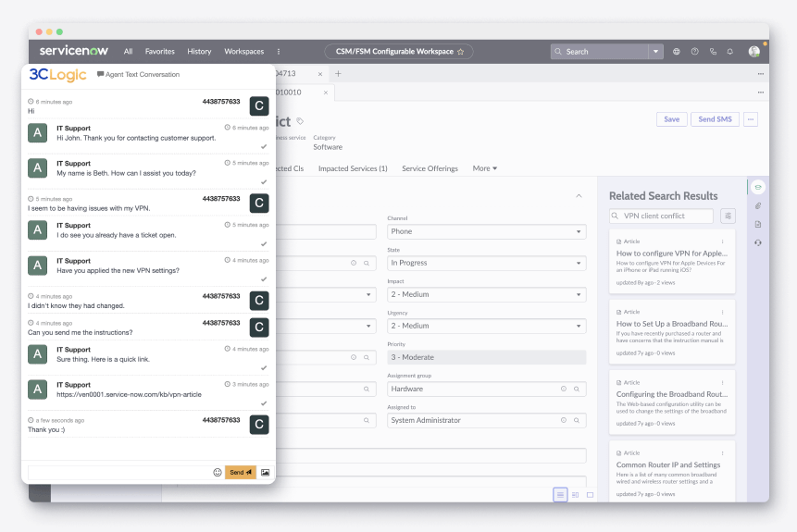Favorite the CSM/FSM Configurable Workspace star
797x532 pixels.
(460, 51)
